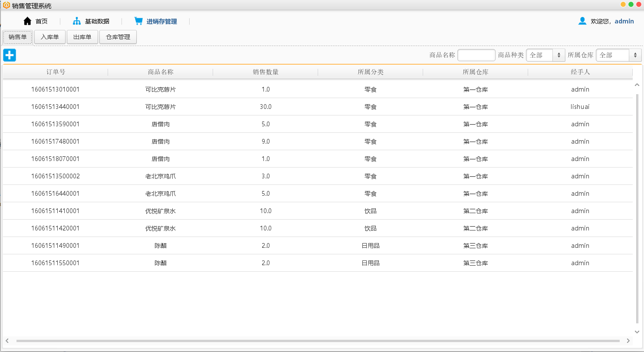Click the quantity 9.0 cell

(x=266, y=141)
